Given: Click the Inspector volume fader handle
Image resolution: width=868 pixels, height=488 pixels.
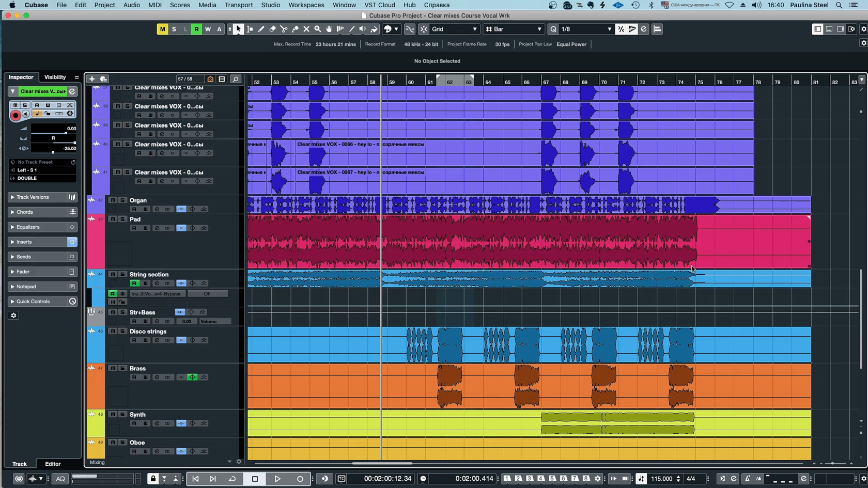Looking at the screenshot, I should [x=65, y=133].
